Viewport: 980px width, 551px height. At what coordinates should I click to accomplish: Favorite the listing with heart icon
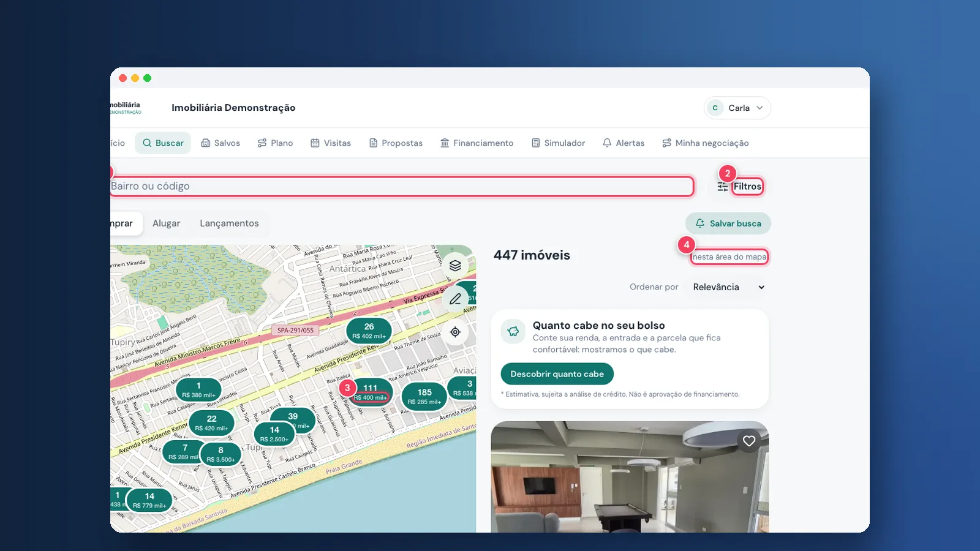(749, 441)
